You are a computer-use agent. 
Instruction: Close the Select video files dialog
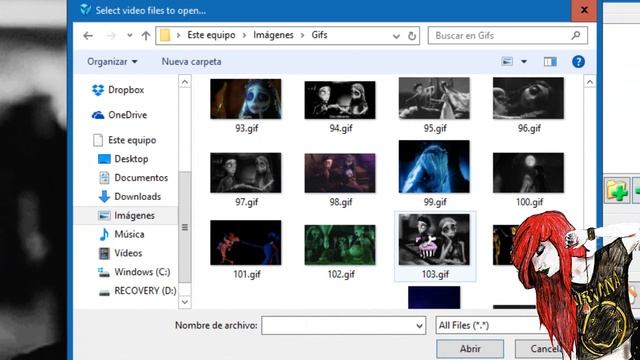point(584,10)
